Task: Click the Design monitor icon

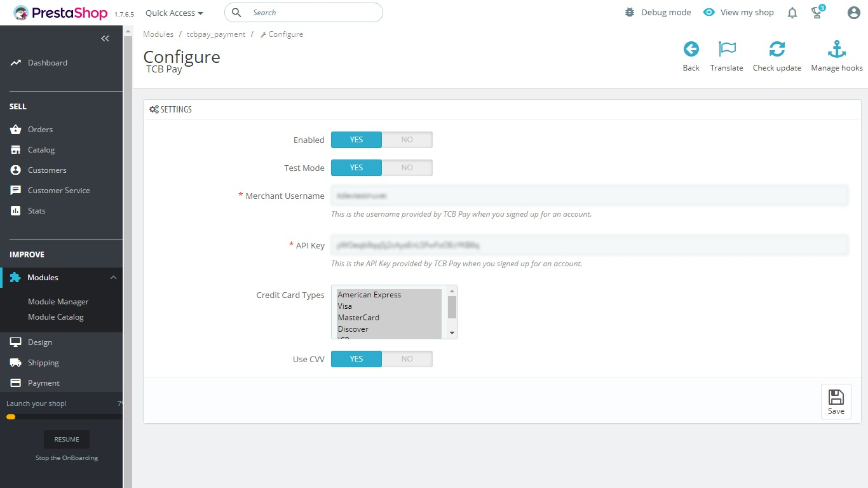Action: pos(16,342)
